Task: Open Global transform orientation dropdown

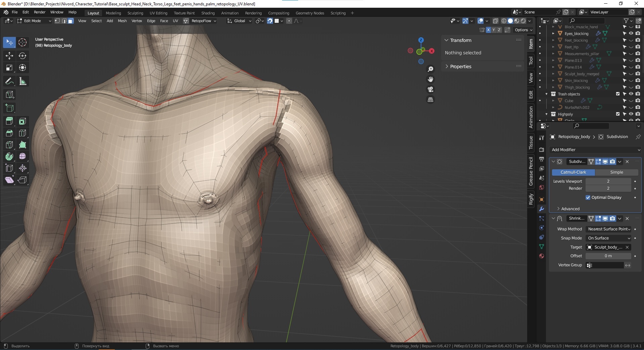Action: [239, 21]
